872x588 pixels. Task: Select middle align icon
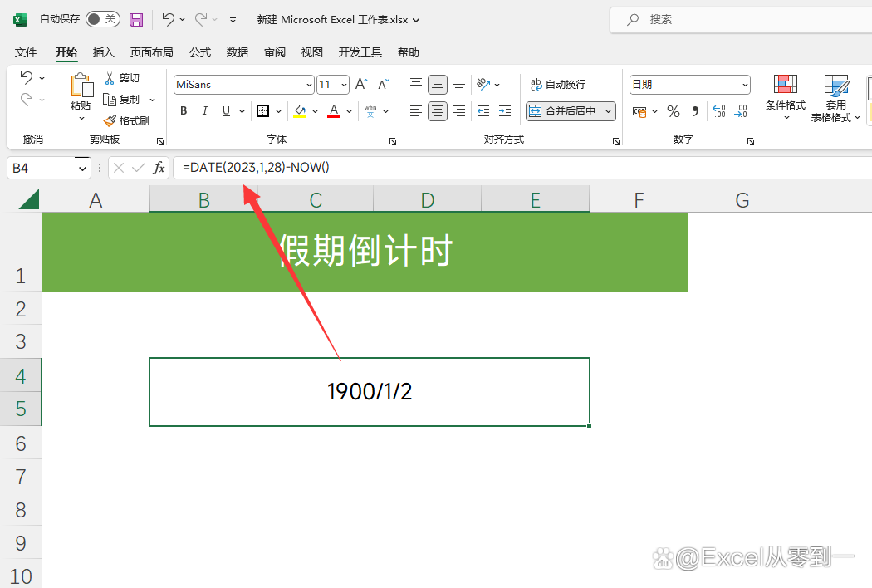point(438,85)
